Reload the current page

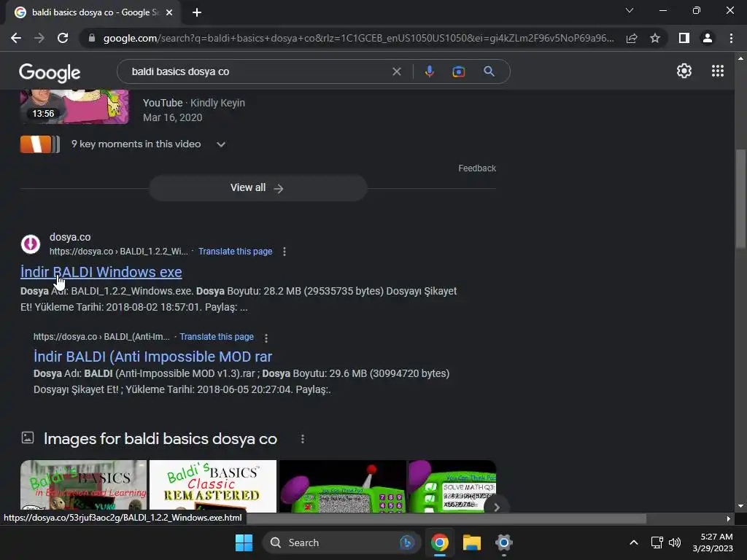[63, 38]
